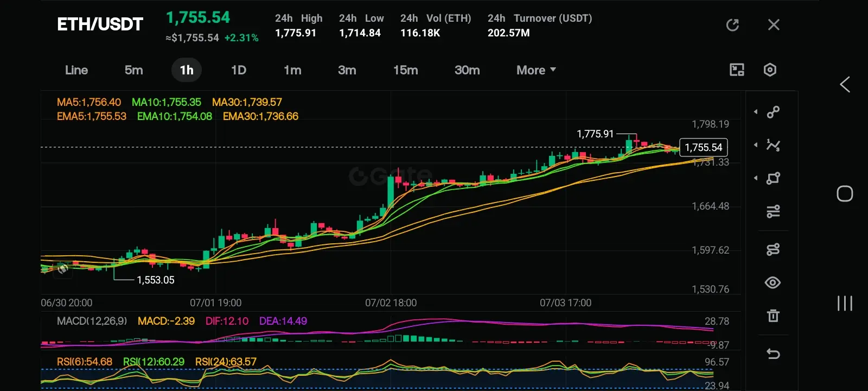The height and width of the screenshot is (391, 868).
Task: Expand the trend line tool options arrow
Action: click(x=756, y=112)
